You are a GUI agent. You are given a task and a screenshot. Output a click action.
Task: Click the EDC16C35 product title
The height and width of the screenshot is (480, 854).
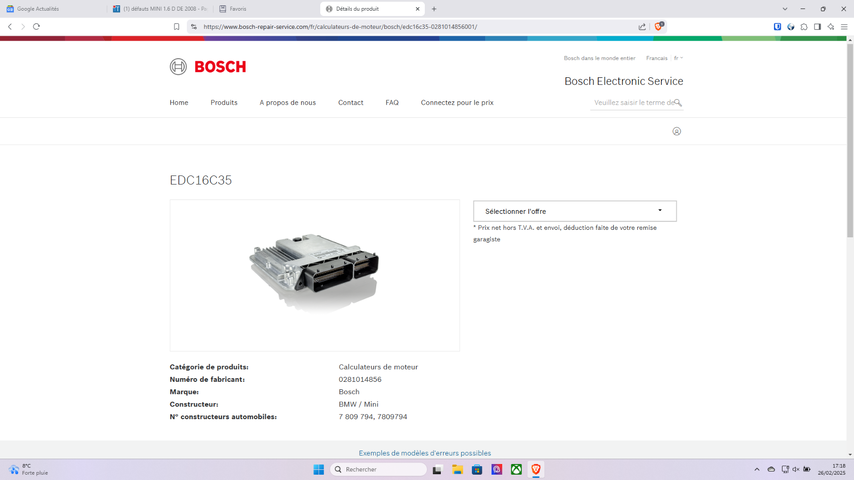pos(200,180)
